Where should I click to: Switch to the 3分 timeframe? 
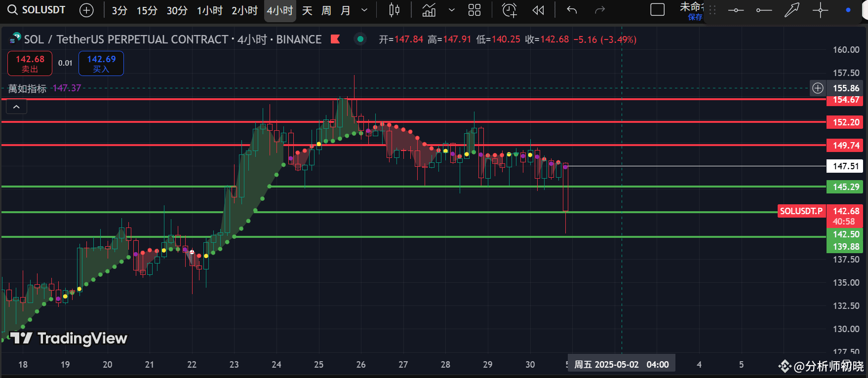point(119,10)
